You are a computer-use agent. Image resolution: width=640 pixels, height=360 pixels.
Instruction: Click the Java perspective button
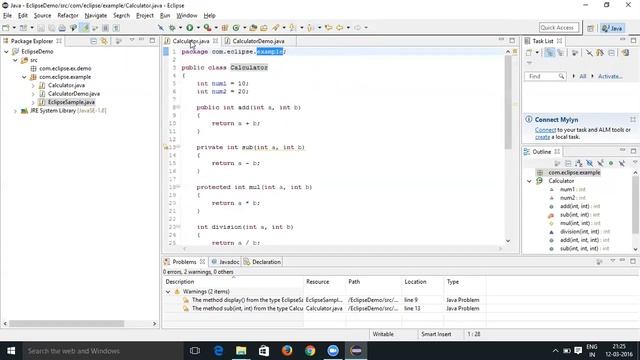tap(612, 28)
